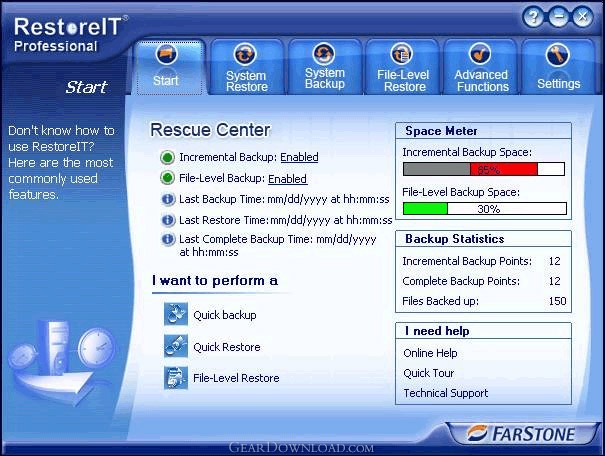Click the Enabled link for File-Level Backup

[x=287, y=179]
